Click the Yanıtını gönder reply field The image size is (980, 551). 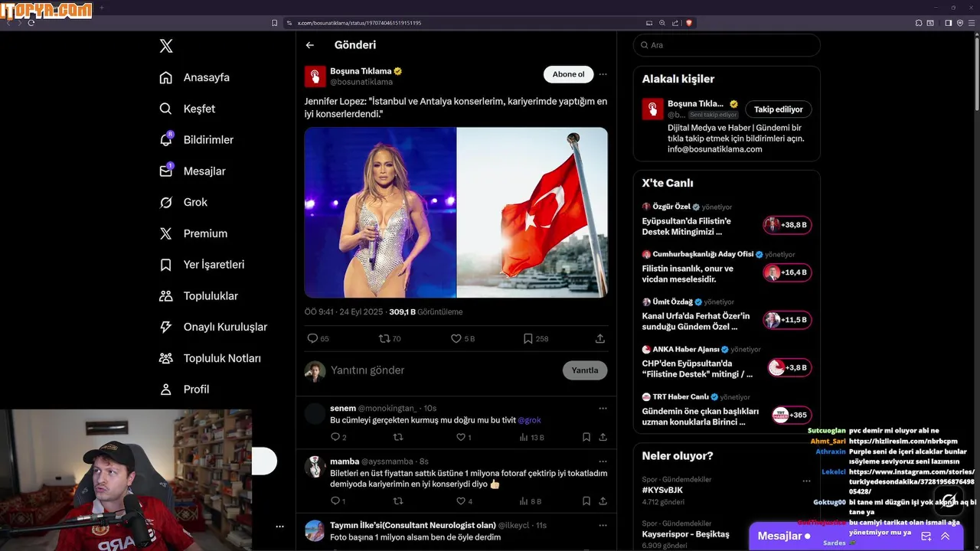[x=444, y=370]
